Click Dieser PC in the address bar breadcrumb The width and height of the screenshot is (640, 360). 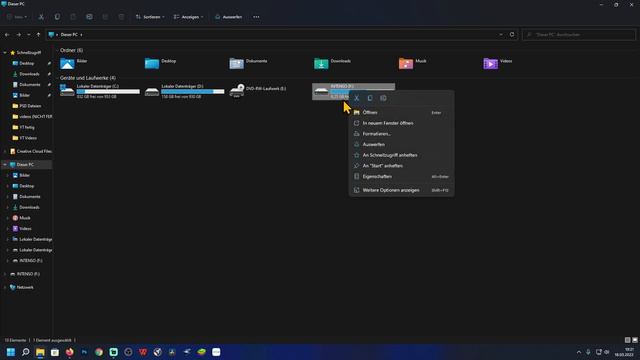pyautogui.click(x=69, y=35)
